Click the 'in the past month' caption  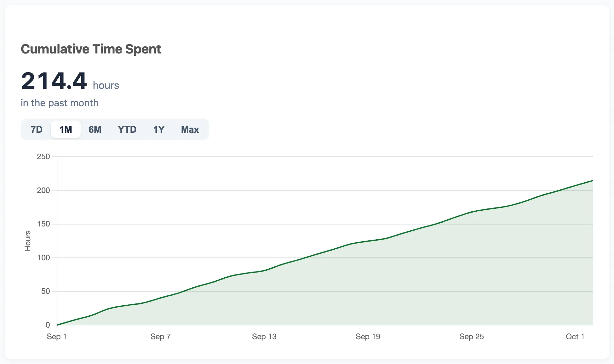60,103
